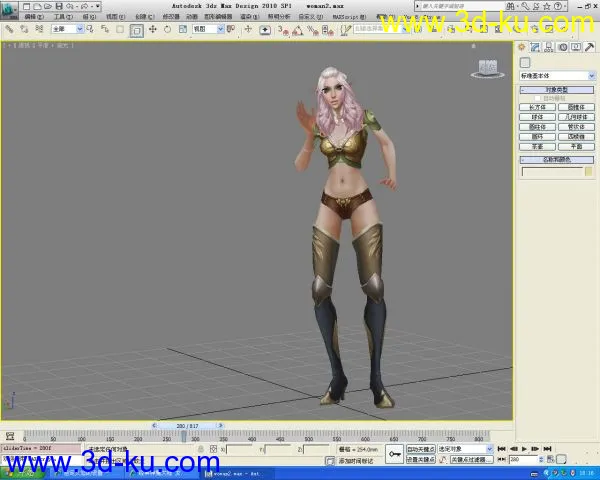Click the Edit Named Selection Sets icon
The image size is (600, 480).
point(346,30)
